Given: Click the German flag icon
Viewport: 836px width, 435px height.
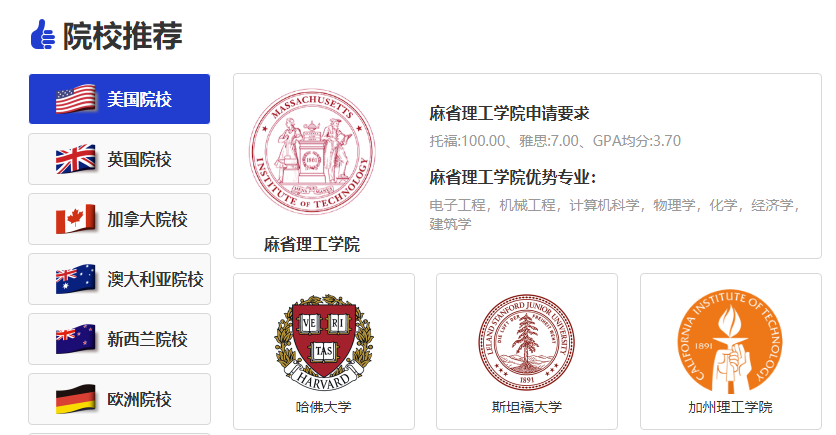Looking at the screenshot, I should (x=76, y=399).
